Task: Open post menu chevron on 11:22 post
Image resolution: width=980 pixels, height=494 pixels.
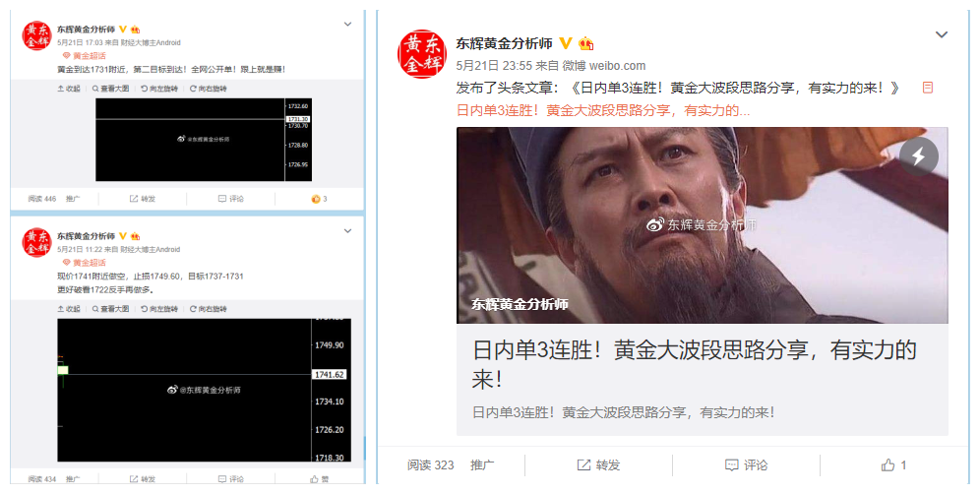Action: (x=348, y=231)
